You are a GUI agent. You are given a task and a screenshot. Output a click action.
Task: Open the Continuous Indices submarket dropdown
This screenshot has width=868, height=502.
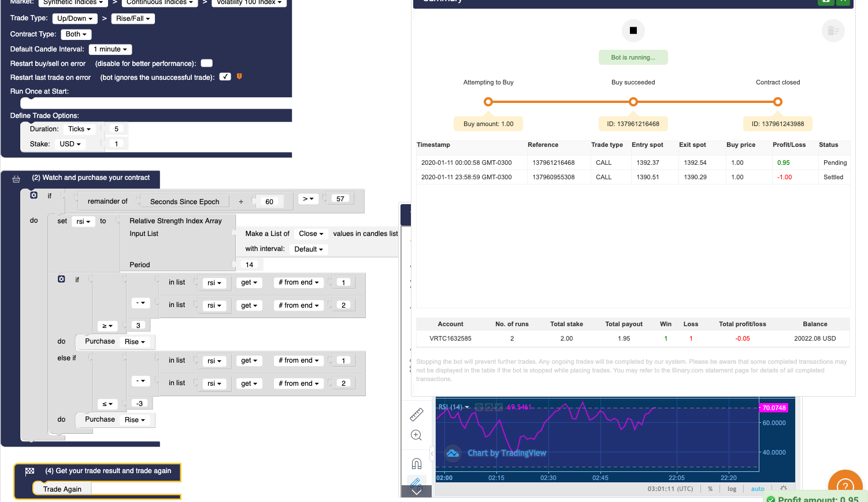[160, 2]
